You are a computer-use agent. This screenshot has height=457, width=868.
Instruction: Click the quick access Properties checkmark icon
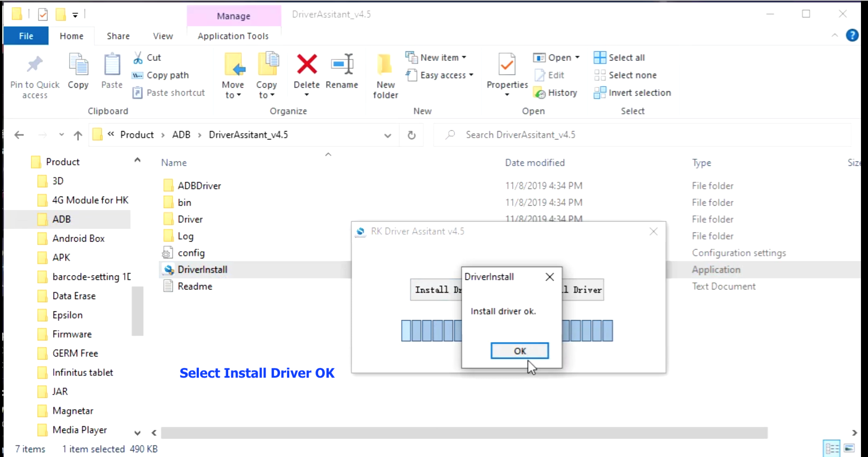pyautogui.click(x=43, y=15)
